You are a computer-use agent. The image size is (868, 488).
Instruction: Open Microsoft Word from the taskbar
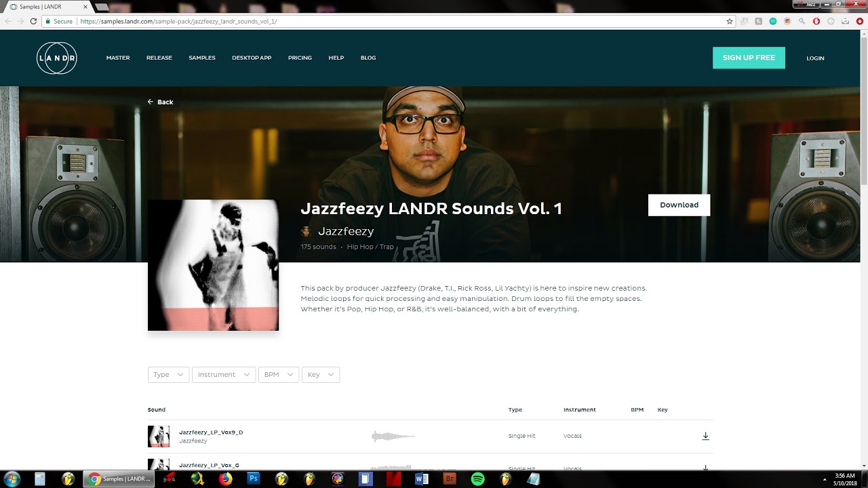click(421, 479)
